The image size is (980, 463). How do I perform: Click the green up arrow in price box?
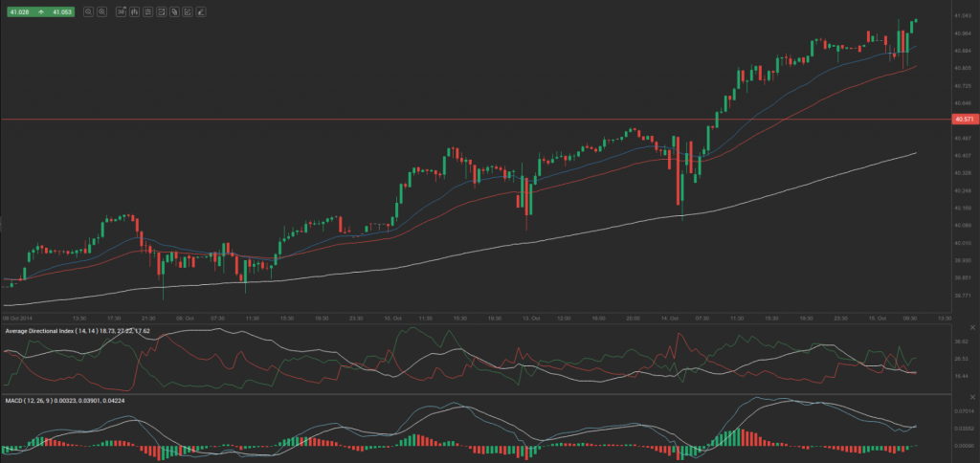(41, 11)
